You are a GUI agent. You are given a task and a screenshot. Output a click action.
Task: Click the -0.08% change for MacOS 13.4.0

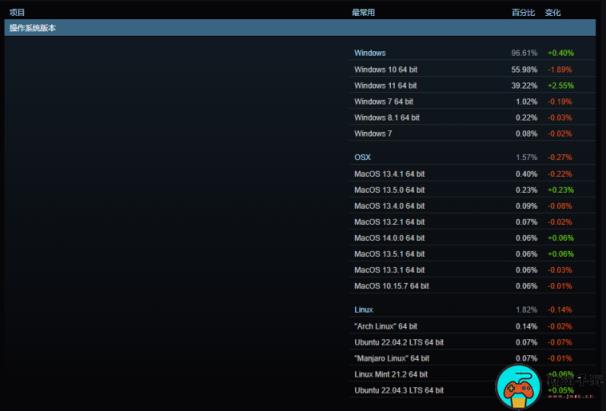pyautogui.click(x=560, y=206)
